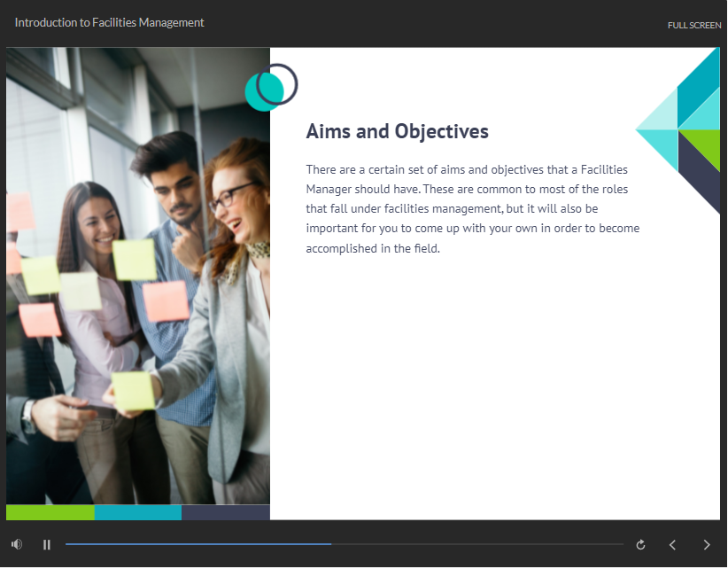Image resolution: width=728 pixels, height=569 pixels.
Task: Click the overlapping teal circles logo
Action: coord(270,87)
